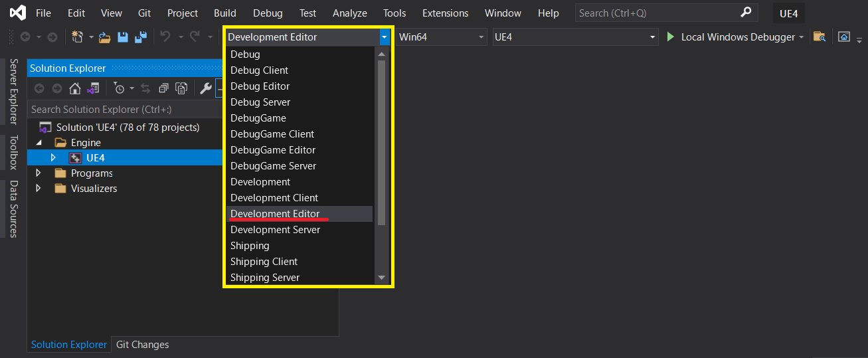
Task: Click the Collapse All icon in Solution Explorer
Action: [x=163, y=88]
